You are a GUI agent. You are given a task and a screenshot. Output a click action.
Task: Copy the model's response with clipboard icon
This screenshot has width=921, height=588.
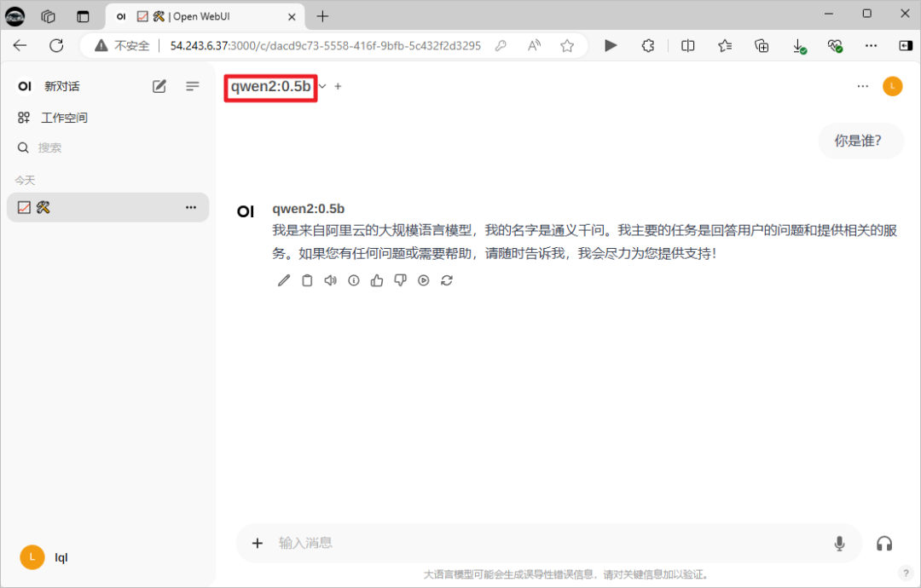307,280
